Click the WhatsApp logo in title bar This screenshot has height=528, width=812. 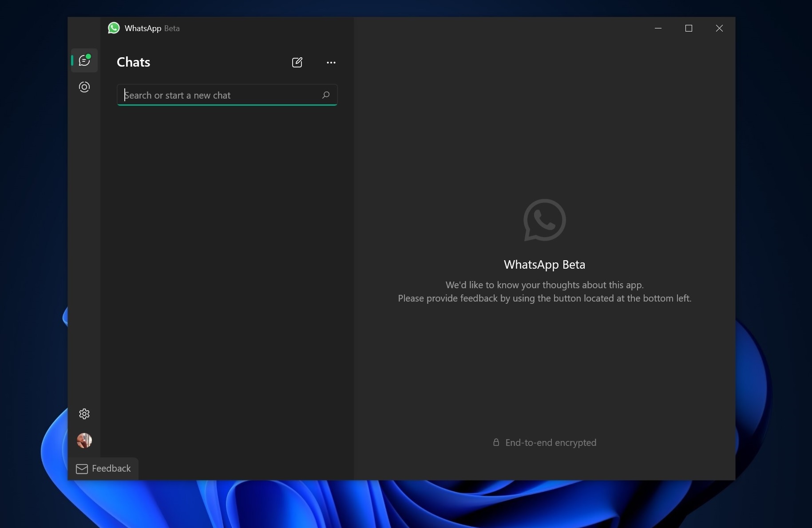(114, 28)
